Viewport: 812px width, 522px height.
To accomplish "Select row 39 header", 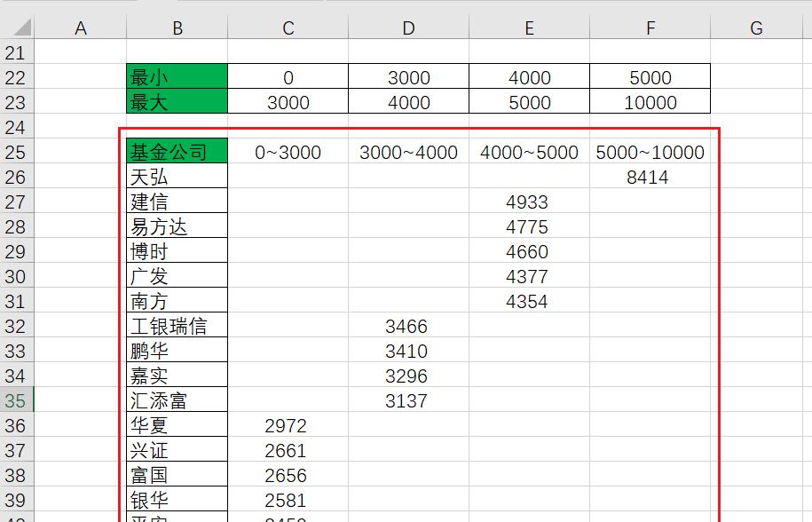I will [x=17, y=499].
